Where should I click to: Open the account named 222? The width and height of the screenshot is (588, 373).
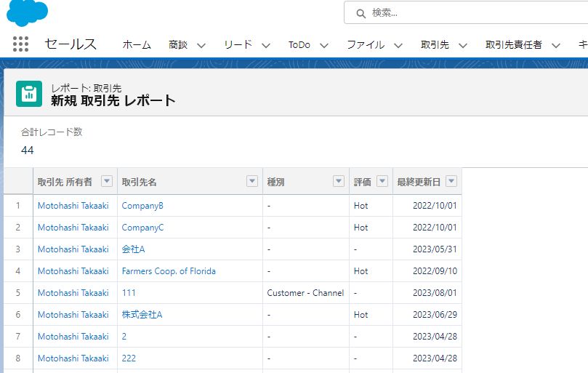coord(129,358)
